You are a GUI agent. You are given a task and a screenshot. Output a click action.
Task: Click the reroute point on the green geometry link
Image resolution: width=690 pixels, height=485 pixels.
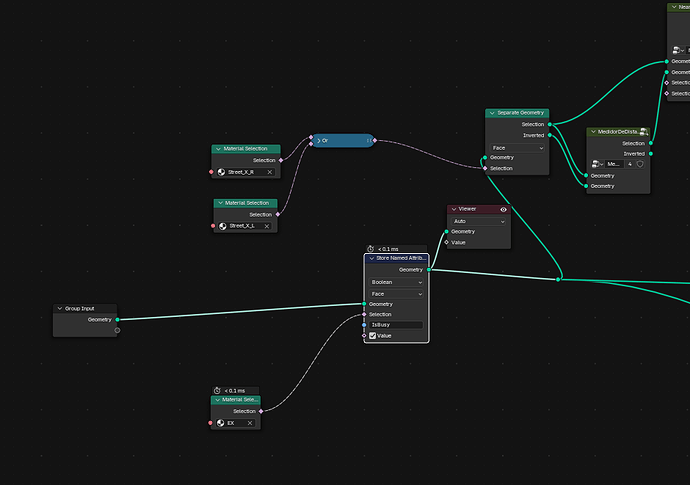(x=558, y=279)
